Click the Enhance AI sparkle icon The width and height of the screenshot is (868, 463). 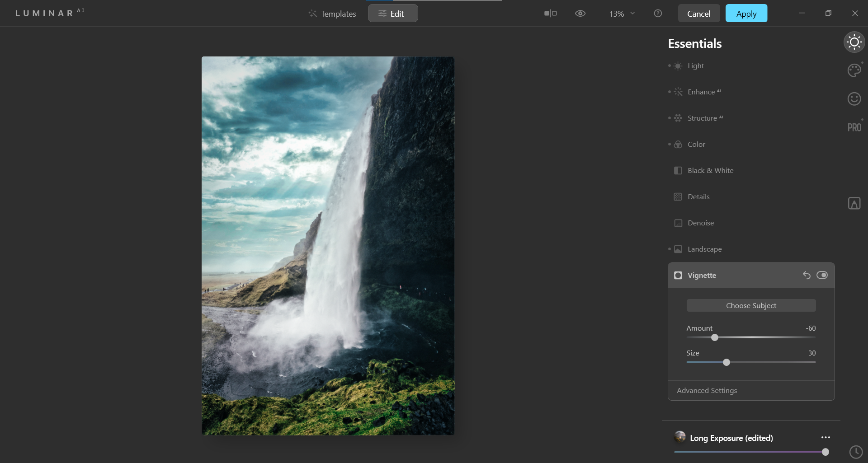pyautogui.click(x=678, y=92)
